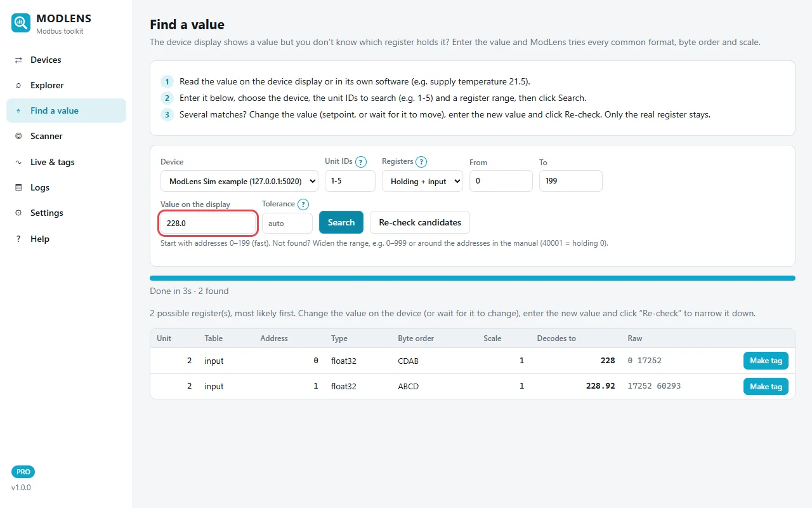Click the Done in 3s status text
This screenshot has width=812, height=508.
tap(189, 291)
